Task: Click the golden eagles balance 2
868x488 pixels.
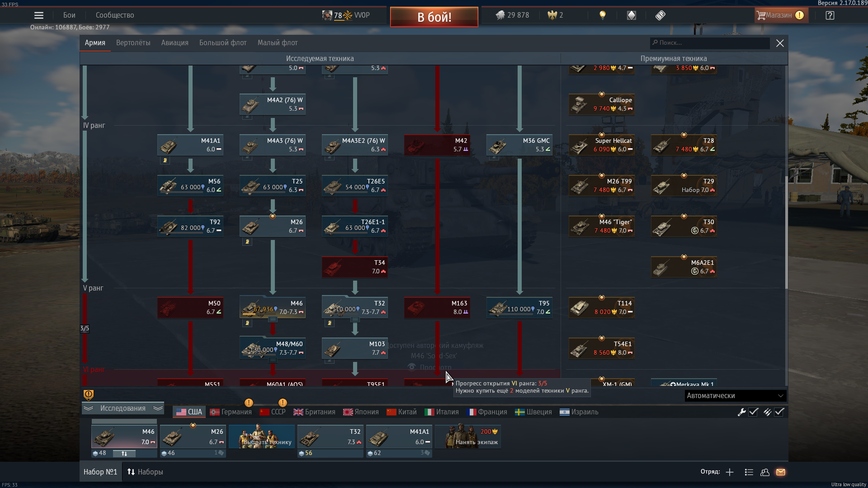Action: [555, 15]
